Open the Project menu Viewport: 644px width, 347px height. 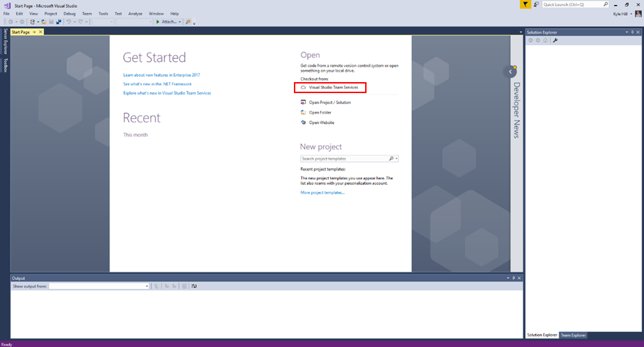pos(51,14)
